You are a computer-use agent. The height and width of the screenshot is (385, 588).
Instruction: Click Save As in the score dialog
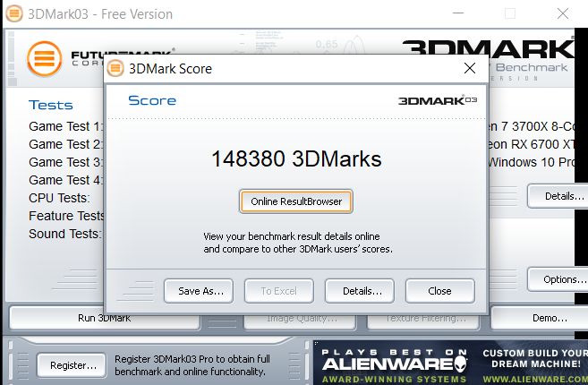(199, 291)
